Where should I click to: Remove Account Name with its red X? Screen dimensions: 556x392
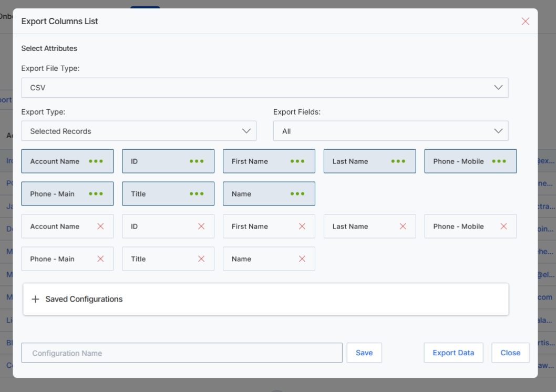click(100, 226)
